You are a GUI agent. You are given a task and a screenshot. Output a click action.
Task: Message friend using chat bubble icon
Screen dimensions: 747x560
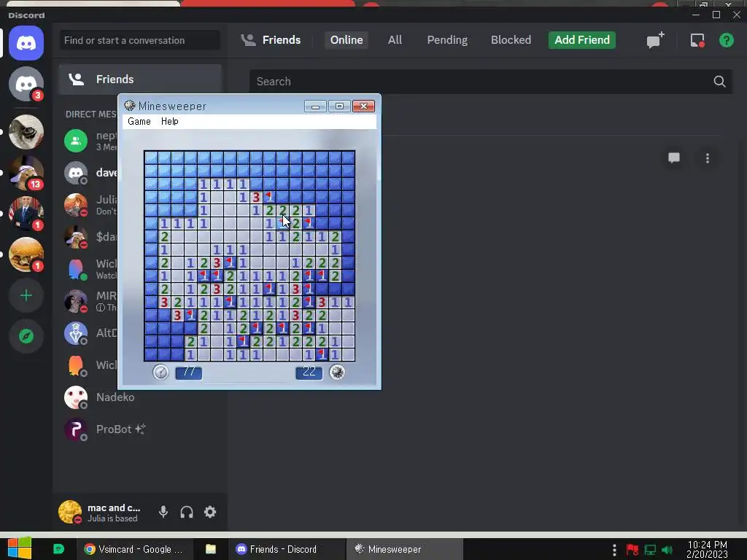click(x=673, y=158)
